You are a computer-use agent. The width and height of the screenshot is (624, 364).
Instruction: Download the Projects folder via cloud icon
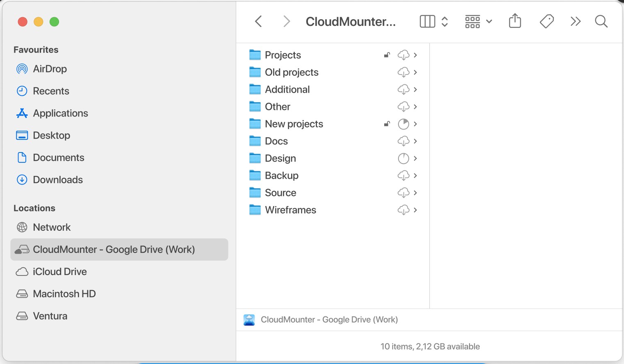point(403,55)
